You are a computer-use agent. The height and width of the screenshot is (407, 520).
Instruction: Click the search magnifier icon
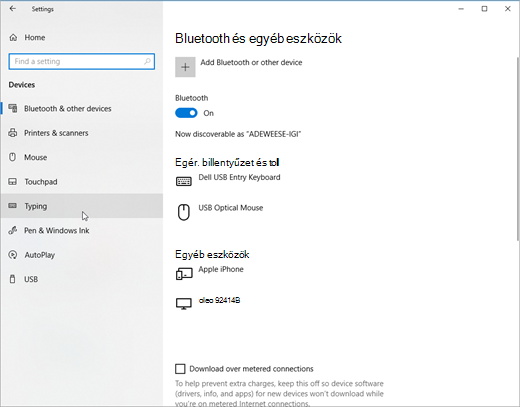coord(147,61)
